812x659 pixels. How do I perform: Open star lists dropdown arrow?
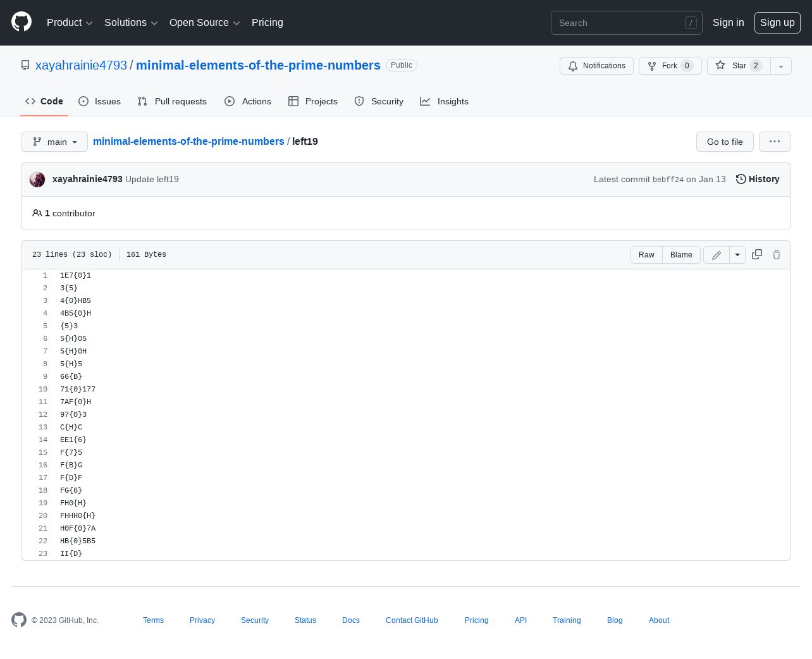point(781,66)
